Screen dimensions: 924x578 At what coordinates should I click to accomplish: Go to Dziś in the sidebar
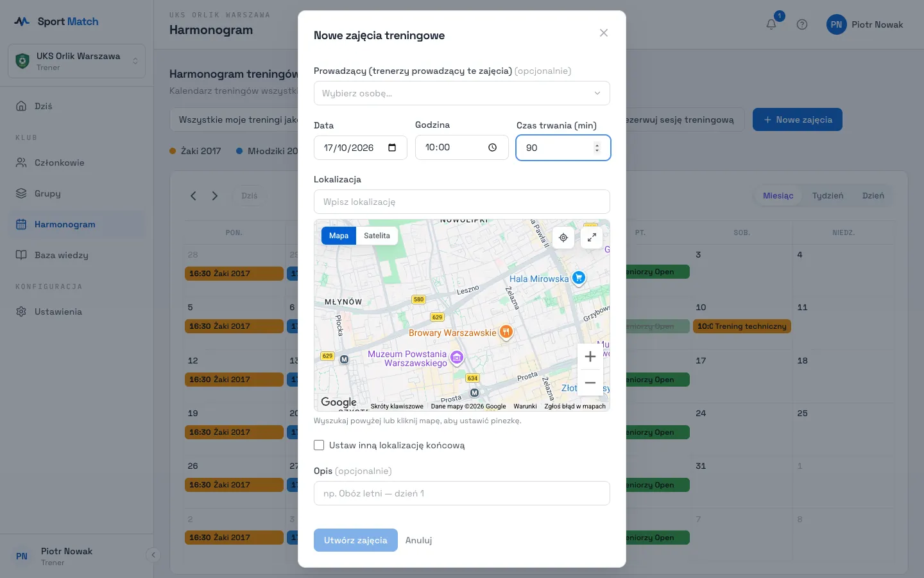click(77, 106)
